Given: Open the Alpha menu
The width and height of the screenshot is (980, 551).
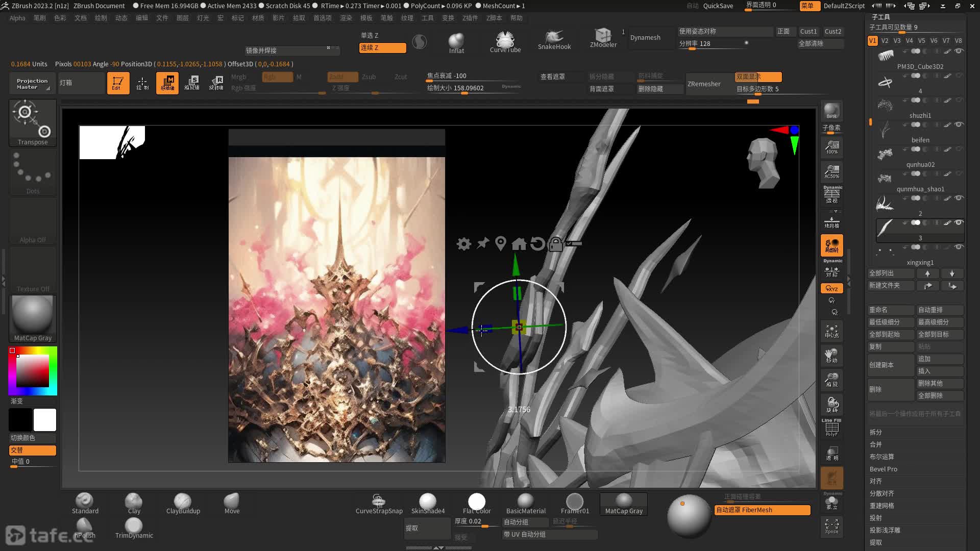Looking at the screenshot, I should coord(17,18).
